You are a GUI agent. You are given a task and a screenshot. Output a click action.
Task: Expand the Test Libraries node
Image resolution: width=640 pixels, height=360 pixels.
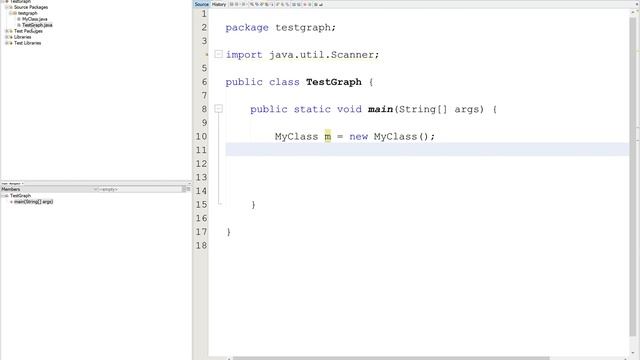(7, 43)
